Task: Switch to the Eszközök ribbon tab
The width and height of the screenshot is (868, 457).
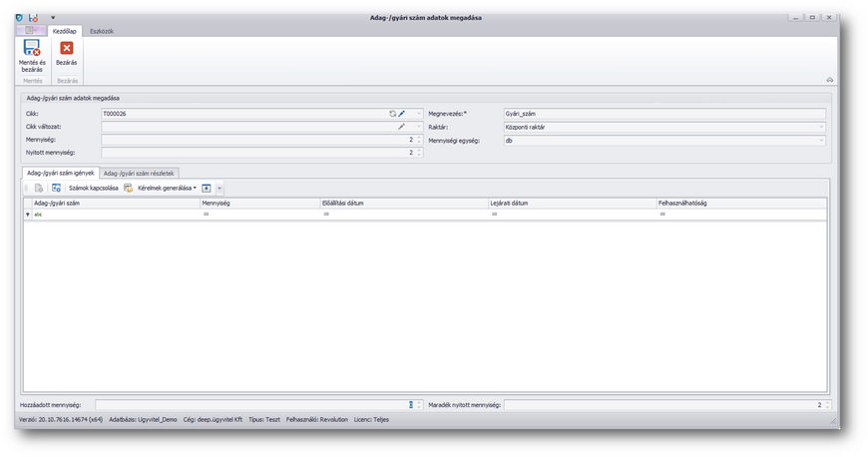Action: point(102,31)
